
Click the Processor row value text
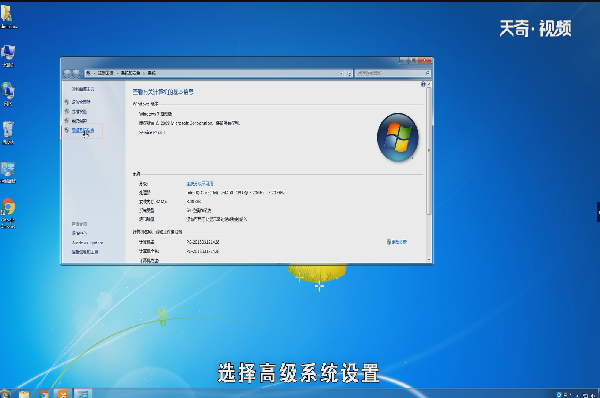tap(235, 192)
